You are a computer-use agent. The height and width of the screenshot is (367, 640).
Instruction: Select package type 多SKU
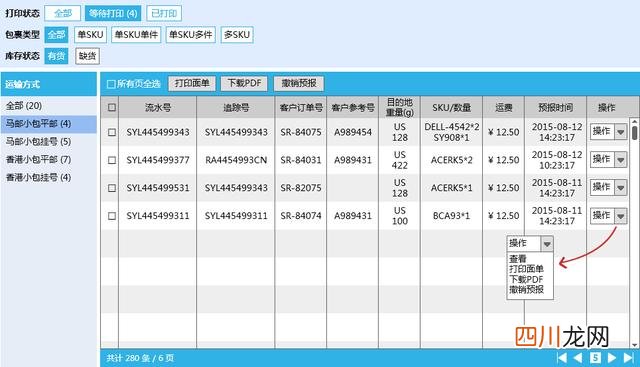(x=237, y=35)
